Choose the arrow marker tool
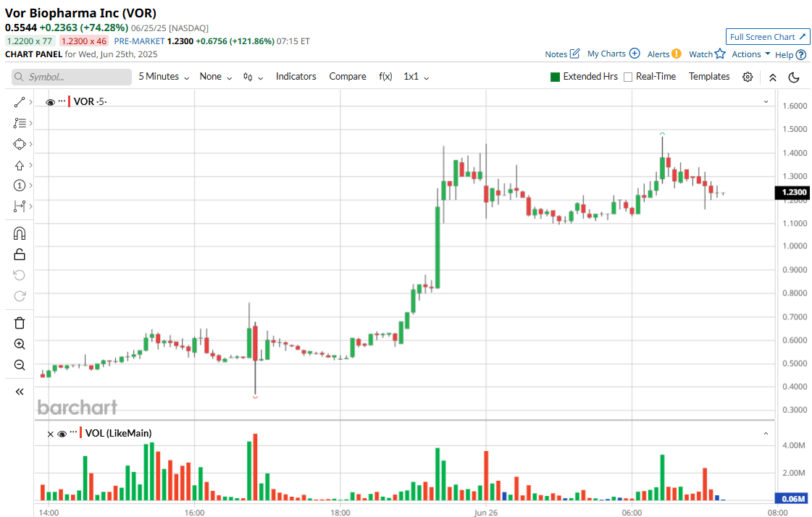This screenshot has height=517, width=812. click(19, 165)
